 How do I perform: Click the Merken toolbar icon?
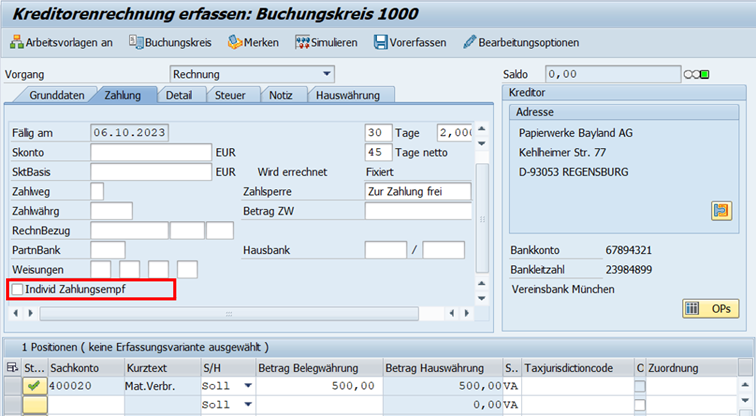point(234,43)
